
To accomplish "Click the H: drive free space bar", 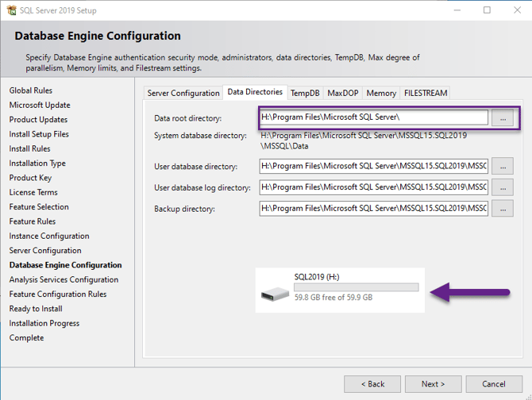I will (x=356, y=287).
